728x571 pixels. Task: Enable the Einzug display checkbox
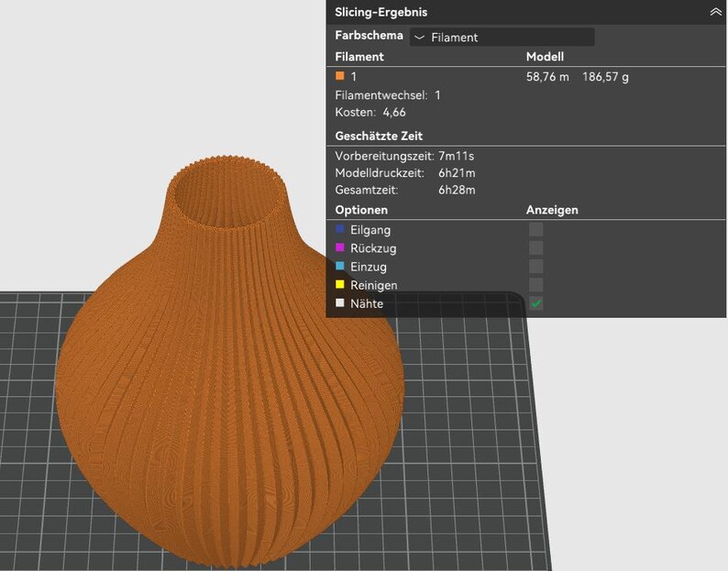(x=535, y=267)
